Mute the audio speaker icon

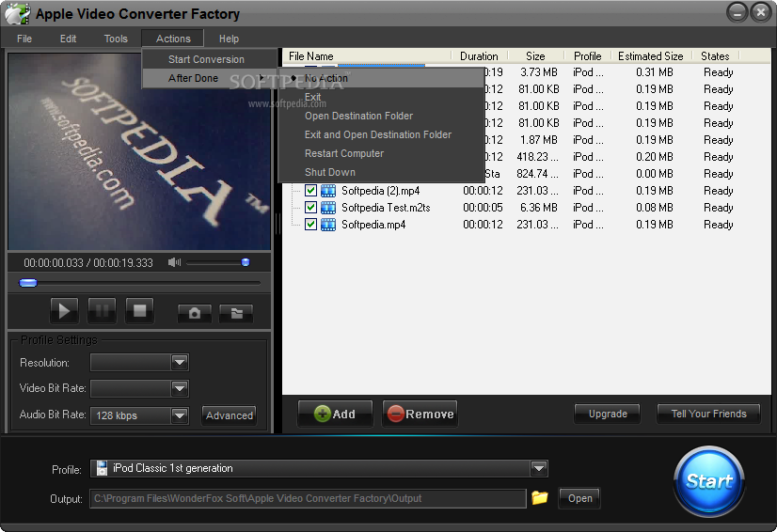click(174, 262)
